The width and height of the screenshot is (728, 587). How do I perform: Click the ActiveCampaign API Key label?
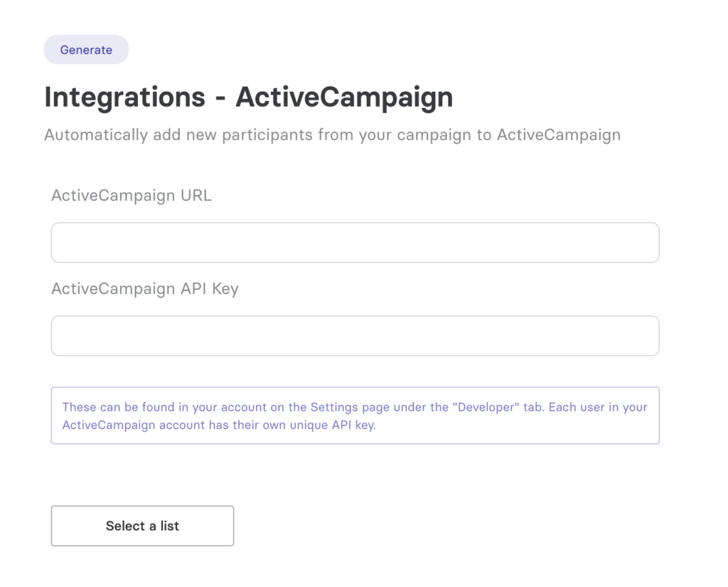pos(145,289)
